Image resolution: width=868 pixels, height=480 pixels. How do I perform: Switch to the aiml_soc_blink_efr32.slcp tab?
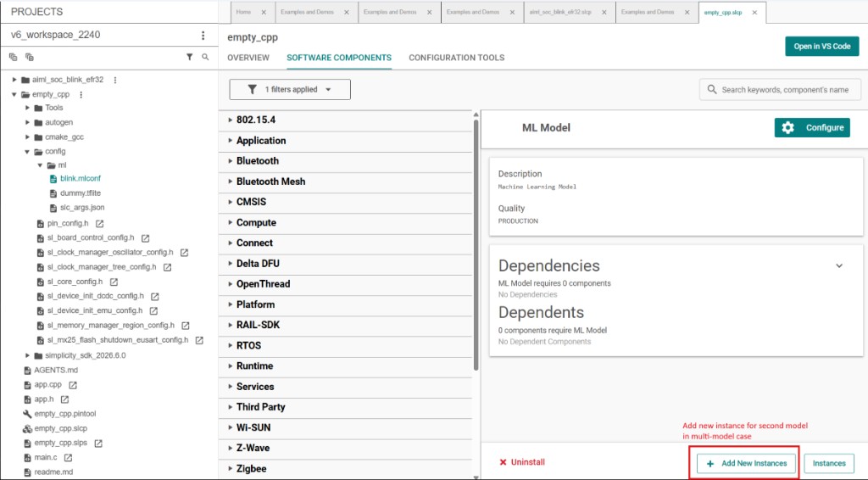point(560,12)
